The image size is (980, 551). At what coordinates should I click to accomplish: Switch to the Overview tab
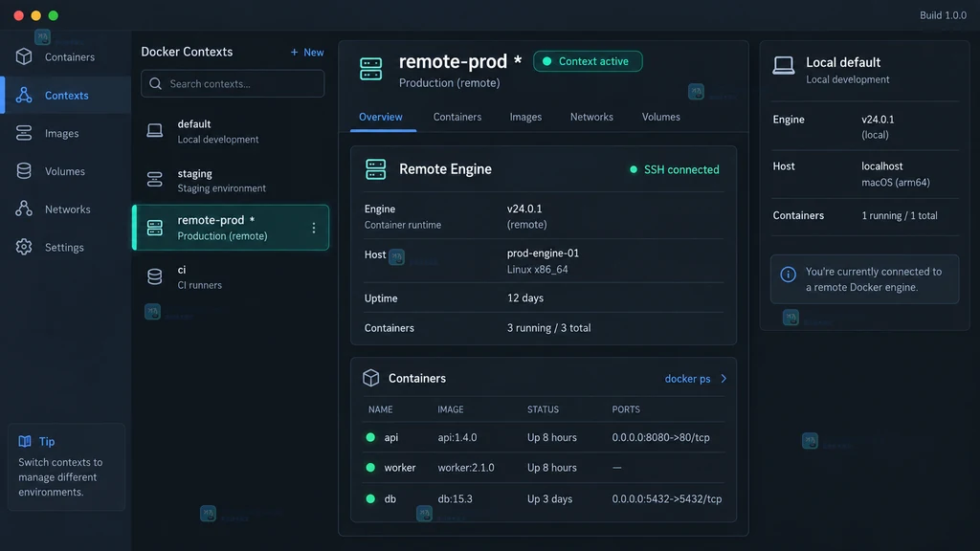pyautogui.click(x=381, y=117)
